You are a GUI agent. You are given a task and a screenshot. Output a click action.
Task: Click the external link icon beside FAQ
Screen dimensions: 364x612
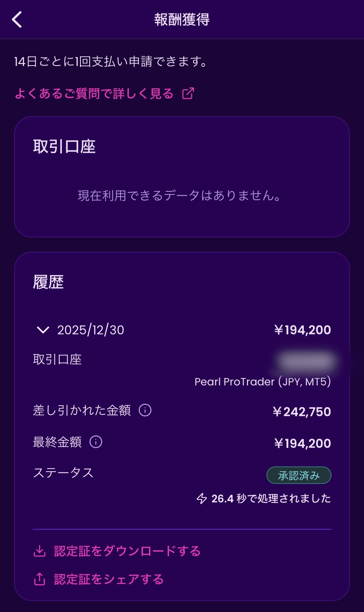tap(188, 93)
